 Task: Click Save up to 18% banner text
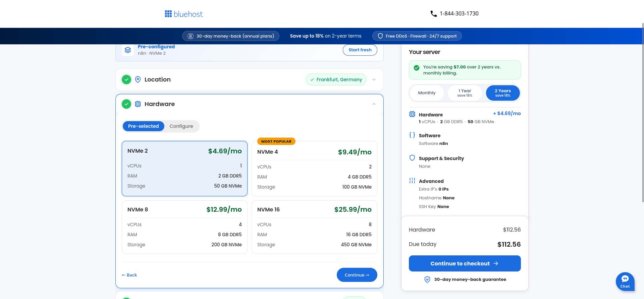pos(326,36)
